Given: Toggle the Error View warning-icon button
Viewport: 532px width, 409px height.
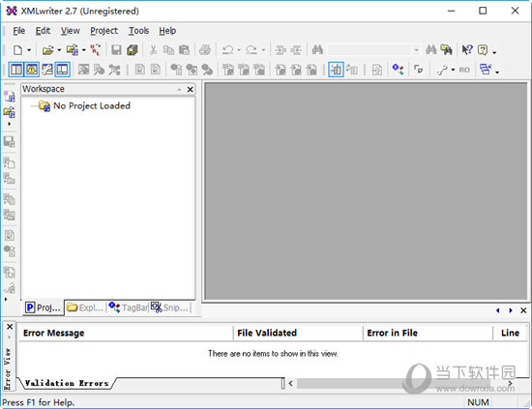Looking at the screenshot, I should pyautogui.click(x=32, y=70).
